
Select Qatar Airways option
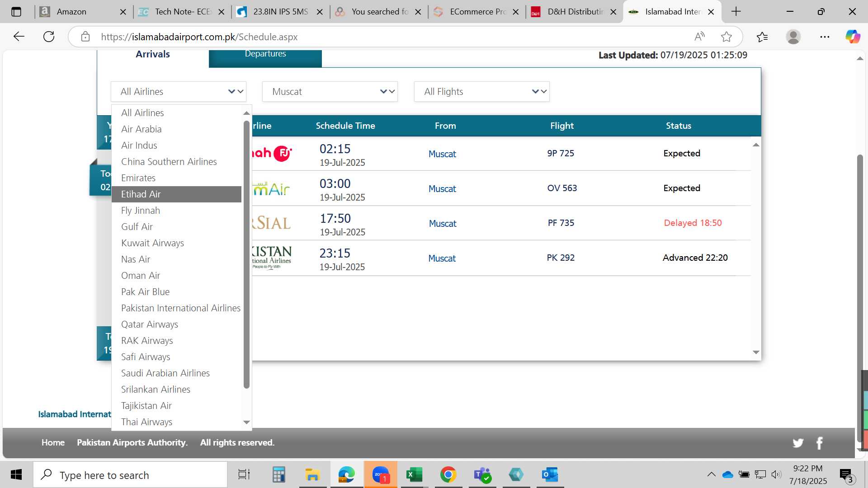point(176,324)
